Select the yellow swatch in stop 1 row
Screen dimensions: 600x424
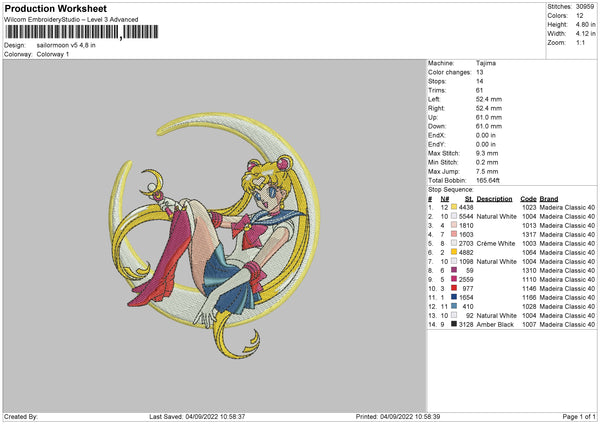point(454,207)
